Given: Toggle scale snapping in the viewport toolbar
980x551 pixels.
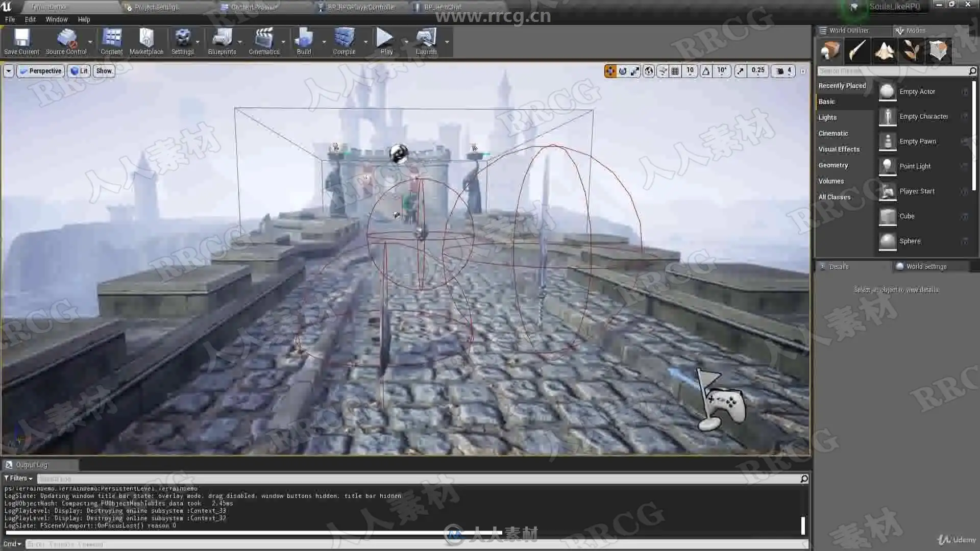Looking at the screenshot, I should tap(740, 71).
